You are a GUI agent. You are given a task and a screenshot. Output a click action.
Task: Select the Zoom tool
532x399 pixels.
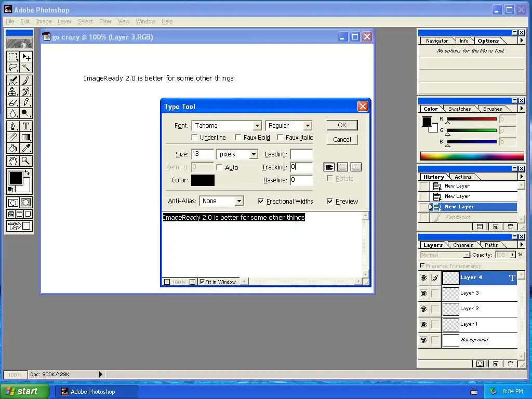pos(26,161)
